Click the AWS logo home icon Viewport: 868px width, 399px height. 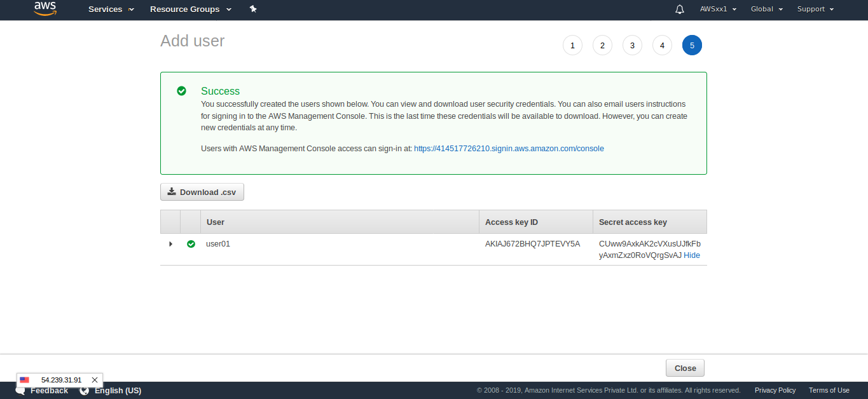(x=45, y=9)
